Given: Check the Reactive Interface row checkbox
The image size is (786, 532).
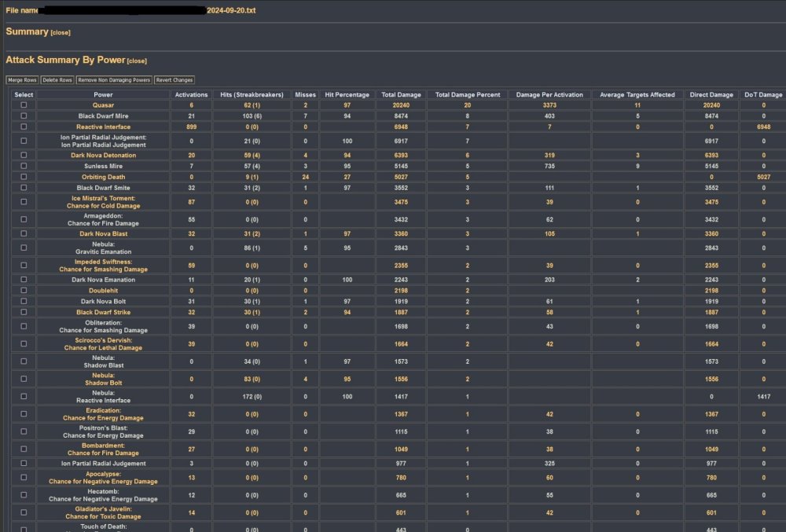Looking at the screenshot, I should coord(24,127).
